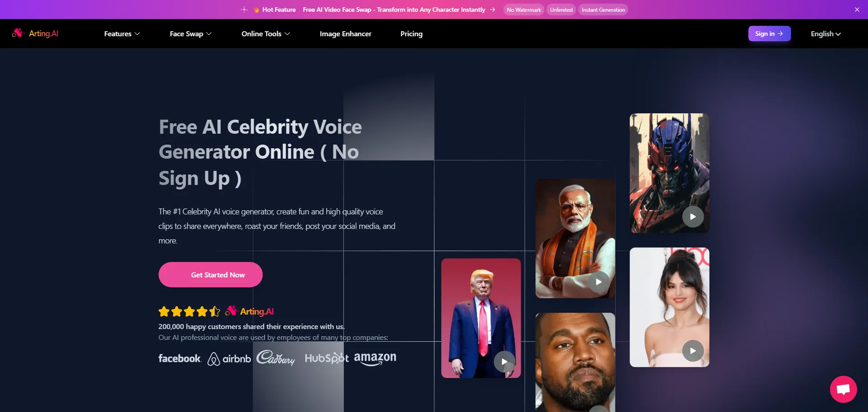
Task: Click the banner arrow after Face Swap text
Action: point(492,10)
